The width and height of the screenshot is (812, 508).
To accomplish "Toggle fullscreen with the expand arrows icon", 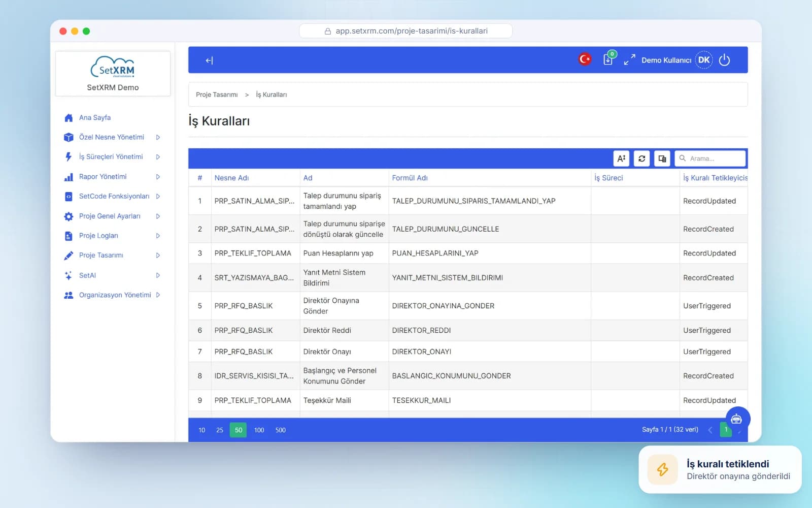I will pyautogui.click(x=629, y=60).
